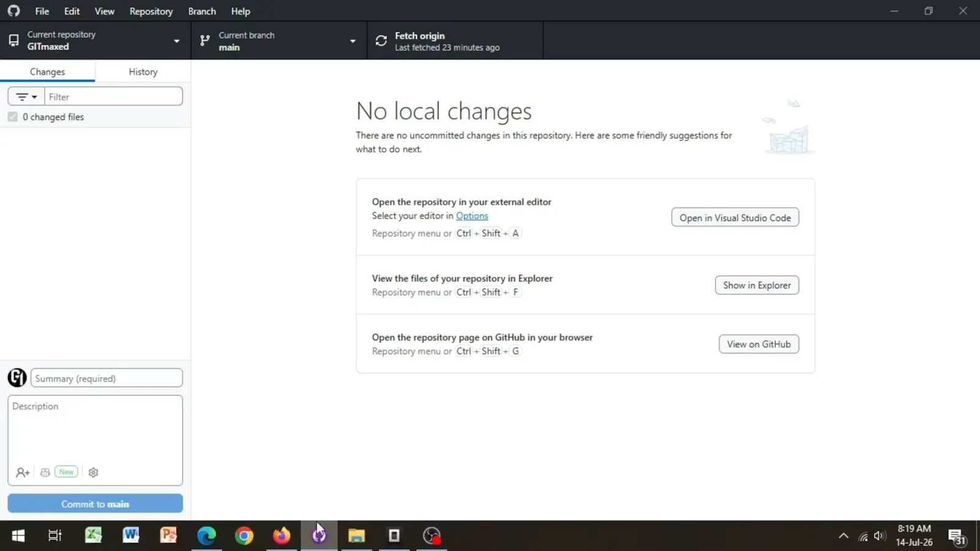
Task: Open Task View on the taskbar
Action: point(55,536)
